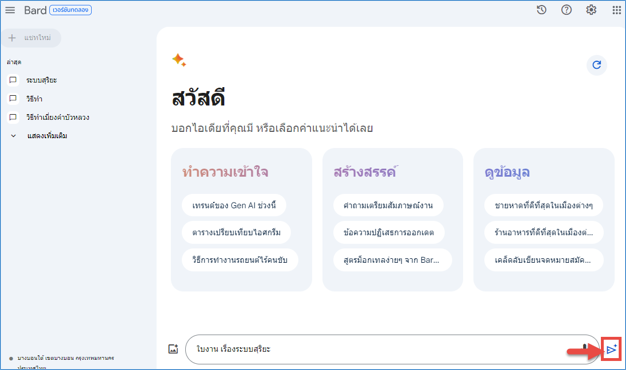Click the prompt text input field

point(383,349)
